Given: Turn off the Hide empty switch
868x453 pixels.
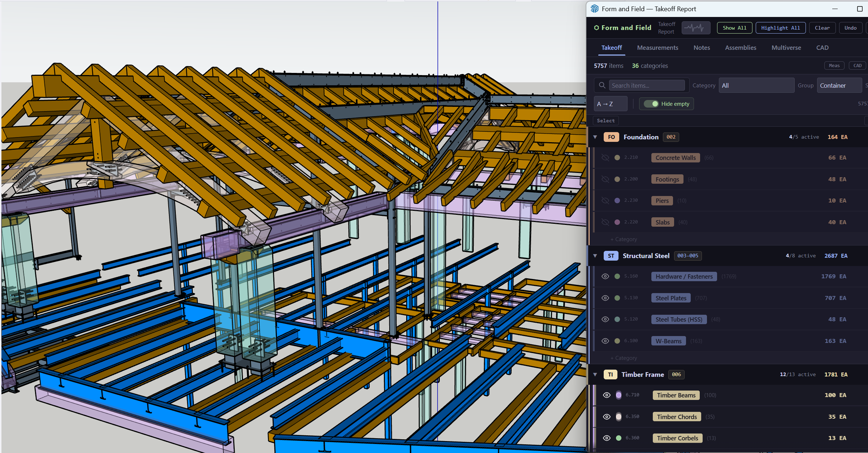Looking at the screenshot, I should coord(651,104).
